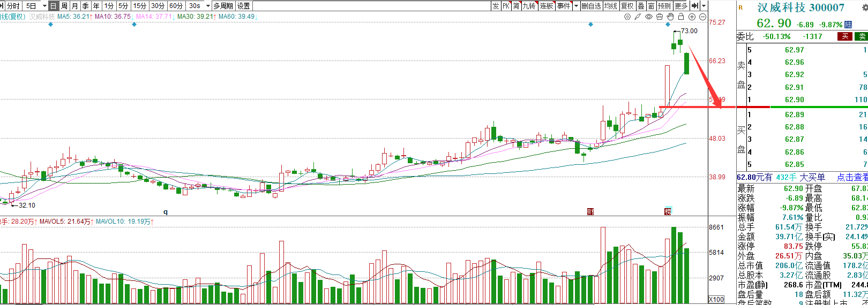Viewport: 868px width, 305px height.
Task: Open 多周期 multi-period view
Action: point(223,6)
